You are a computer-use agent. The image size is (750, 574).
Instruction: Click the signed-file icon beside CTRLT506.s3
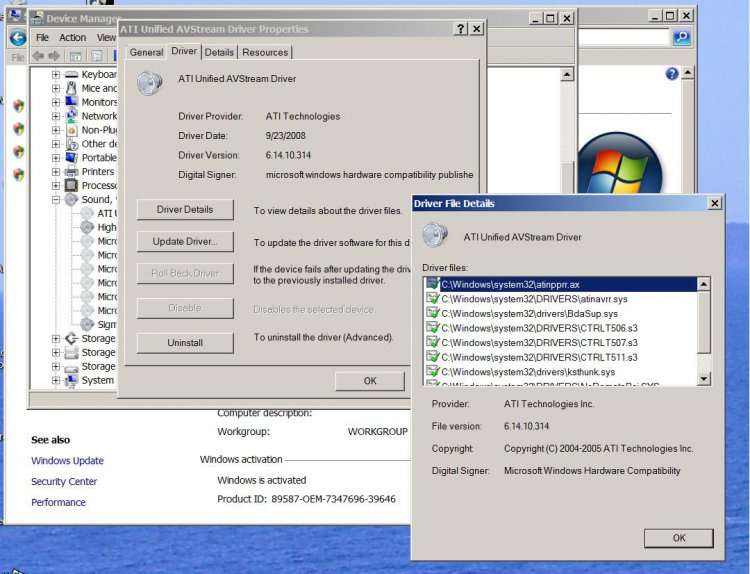433,328
